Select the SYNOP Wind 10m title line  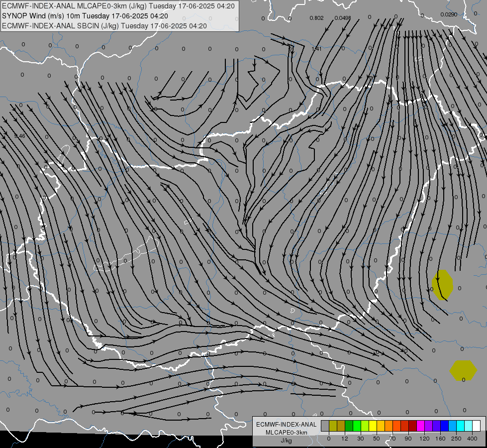pos(85,16)
